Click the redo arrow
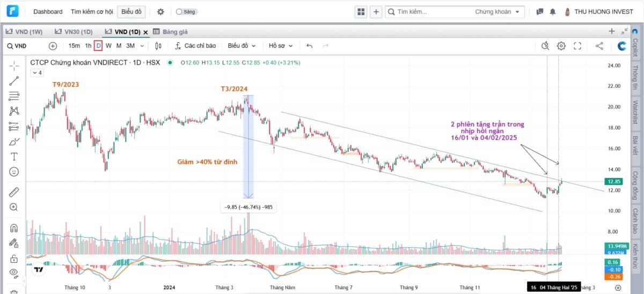The image size is (644, 294). [325, 46]
